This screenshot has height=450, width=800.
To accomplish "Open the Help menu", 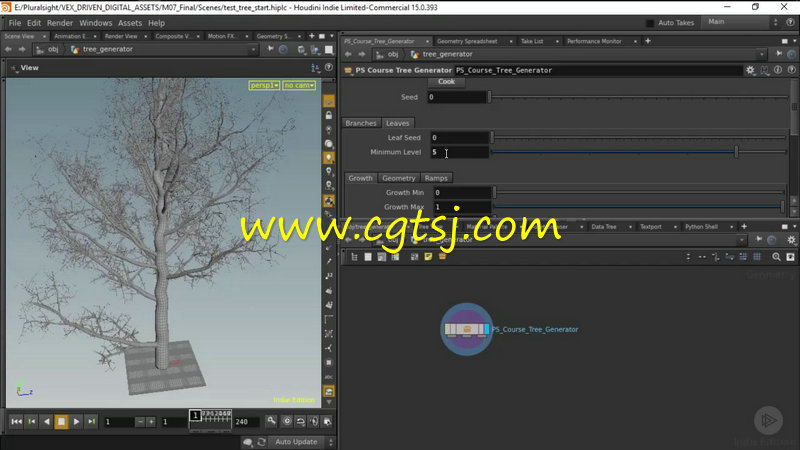I will click(x=156, y=23).
